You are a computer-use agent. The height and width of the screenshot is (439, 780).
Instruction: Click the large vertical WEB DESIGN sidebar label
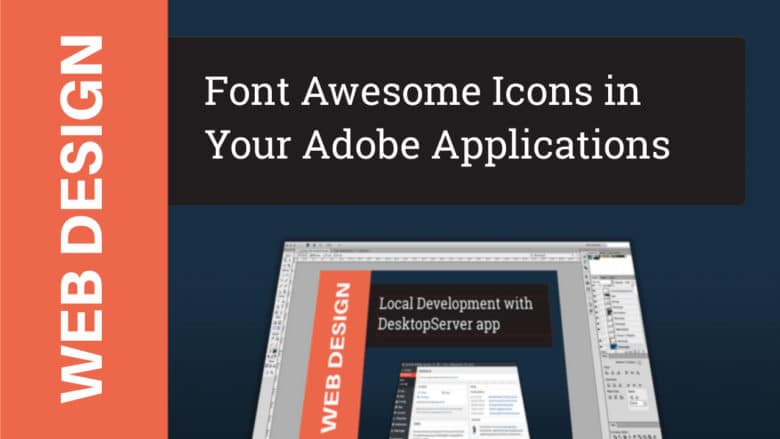[82, 219]
